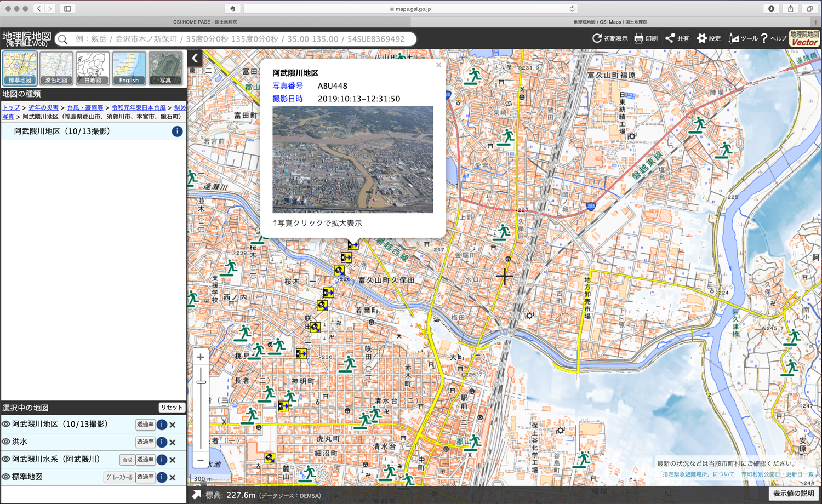
Task: Open a new Safari tab with plus
Action: (816, 22)
